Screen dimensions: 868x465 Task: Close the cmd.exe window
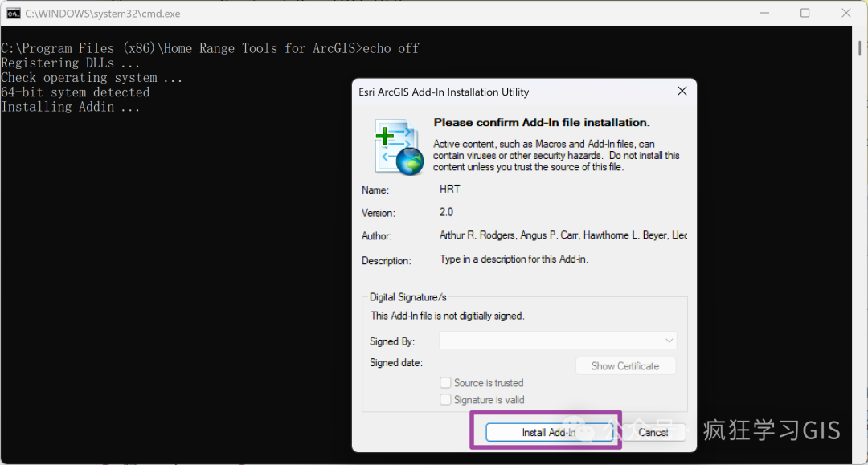[x=845, y=13]
